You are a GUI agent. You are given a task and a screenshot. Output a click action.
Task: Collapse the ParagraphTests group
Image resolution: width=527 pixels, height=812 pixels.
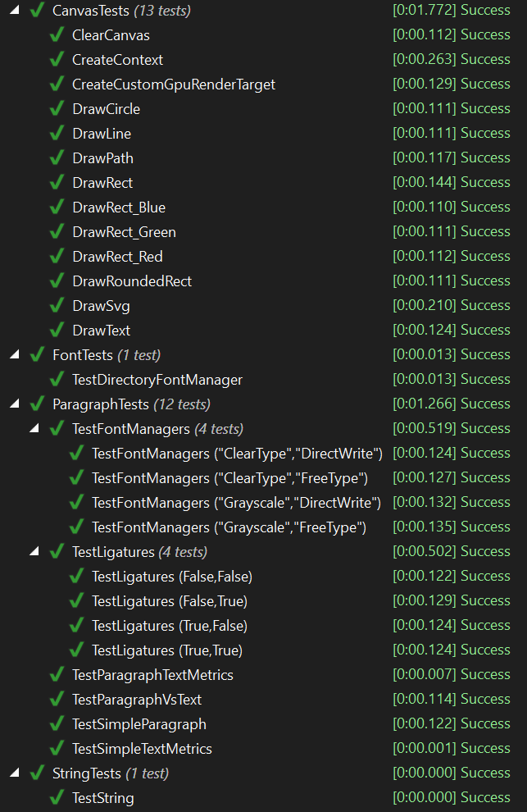(15, 404)
